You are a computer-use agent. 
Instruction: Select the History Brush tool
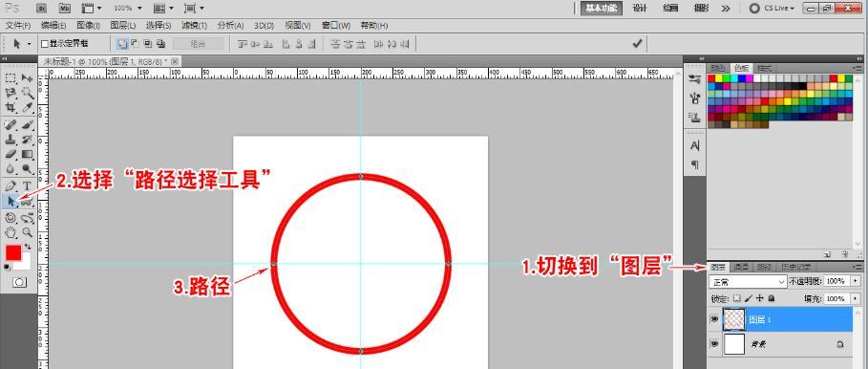click(27, 140)
